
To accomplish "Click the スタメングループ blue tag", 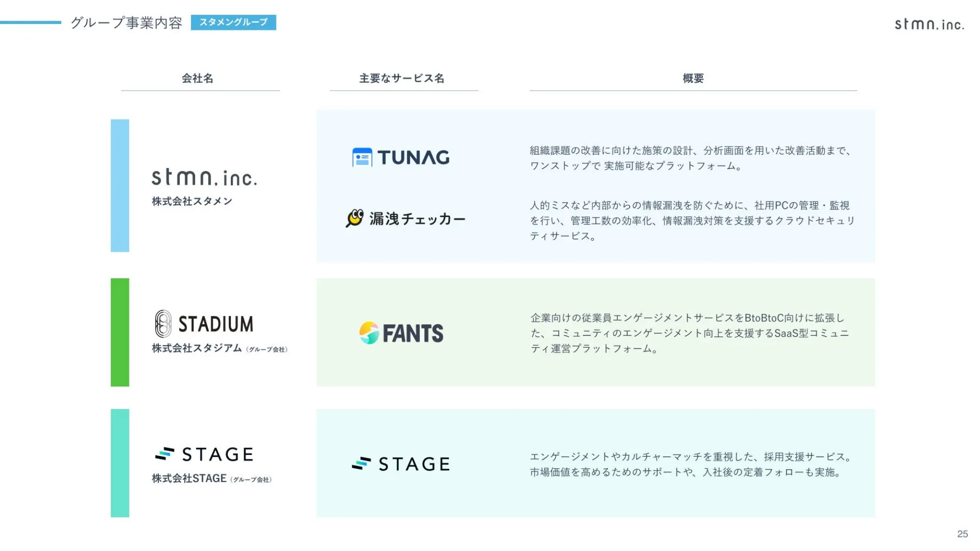I will coord(233,22).
